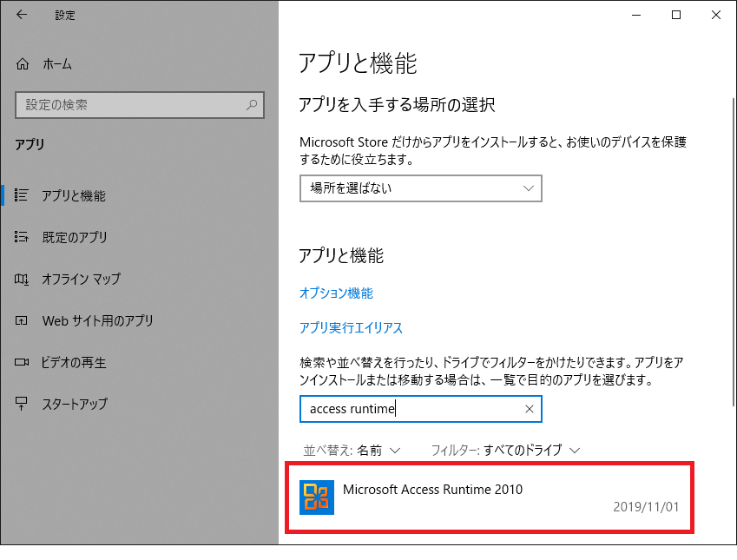The height and width of the screenshot is (560, 737).
Task: Click the Home icon in sidebar
Action: pos(23,64)
